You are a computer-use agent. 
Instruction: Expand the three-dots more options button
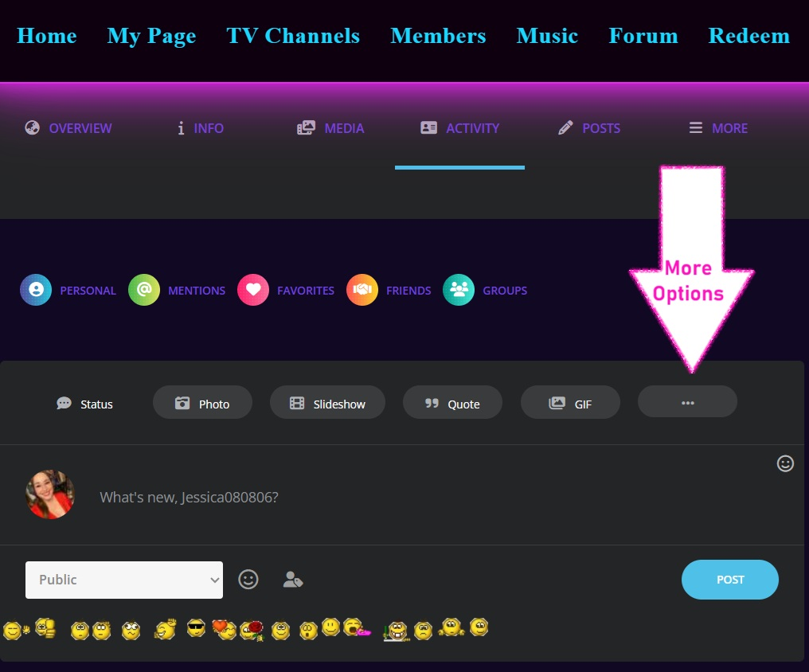(687, 403)
